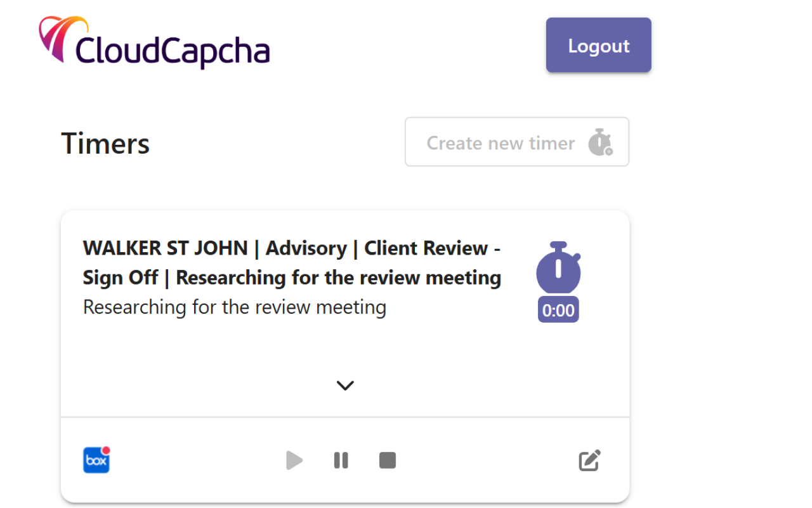Click the "Advisory" text in the timer title
This screenshot has width=812, height=508.
click(306, 248)
